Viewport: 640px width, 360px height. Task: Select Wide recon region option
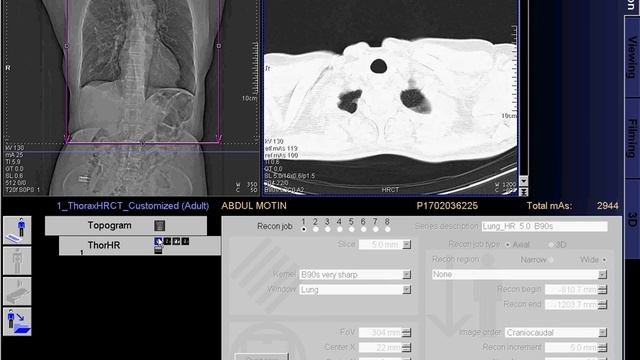(604, 260)
